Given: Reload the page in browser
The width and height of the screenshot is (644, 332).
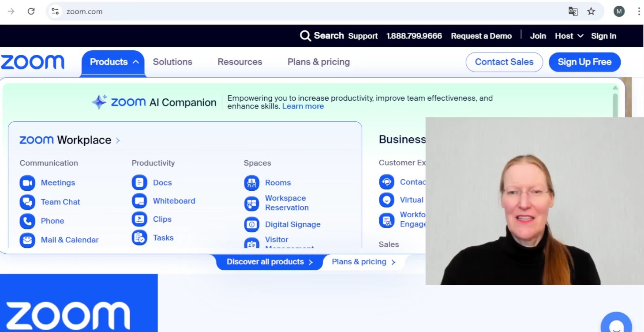Looking at the screenshot, I should coord(31,11).
